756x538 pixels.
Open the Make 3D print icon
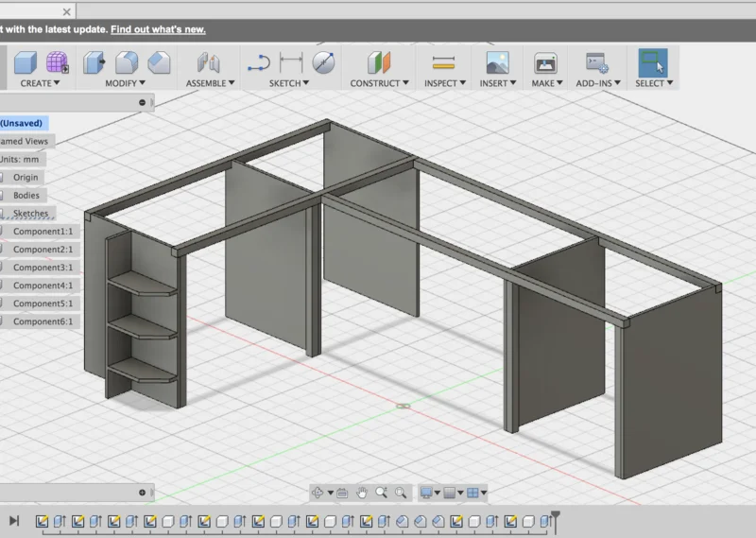point(546,62)
